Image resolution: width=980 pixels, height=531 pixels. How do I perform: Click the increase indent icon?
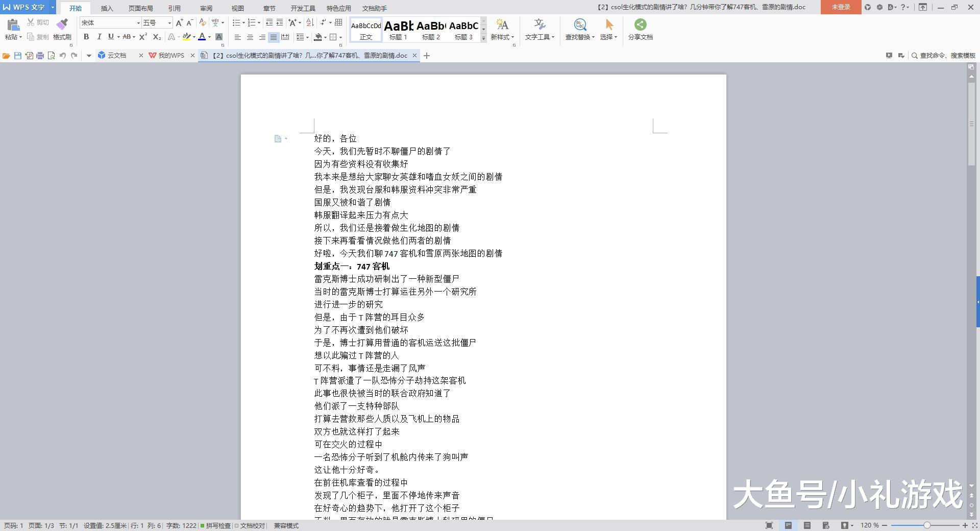(279, 22)
